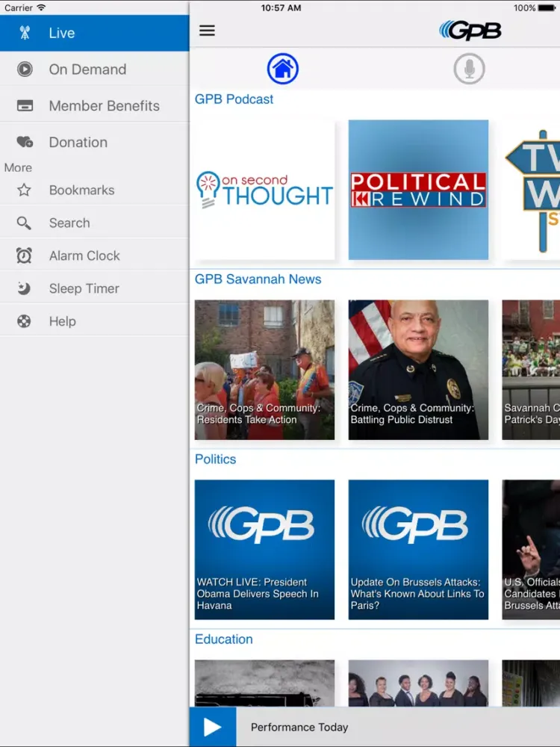Open Residents Take Action news story
The image size is (560, 747).
coord(264,370)
